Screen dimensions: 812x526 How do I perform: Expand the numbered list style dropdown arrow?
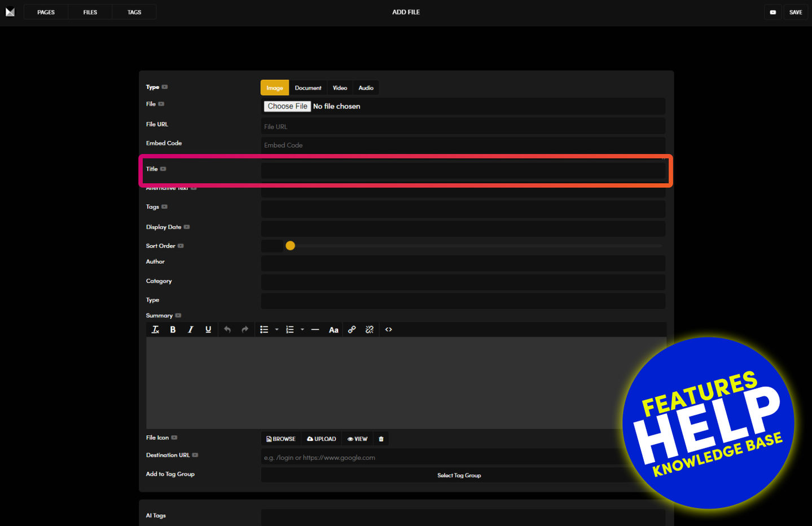(302, 330)
